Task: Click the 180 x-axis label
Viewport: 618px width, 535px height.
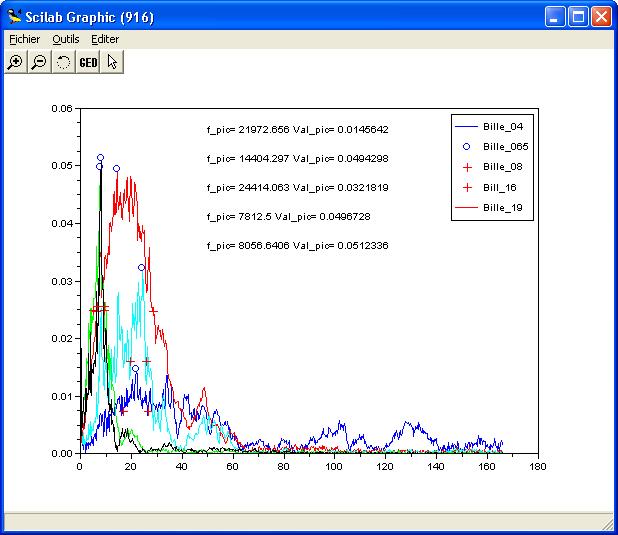Action: [538, 467]
